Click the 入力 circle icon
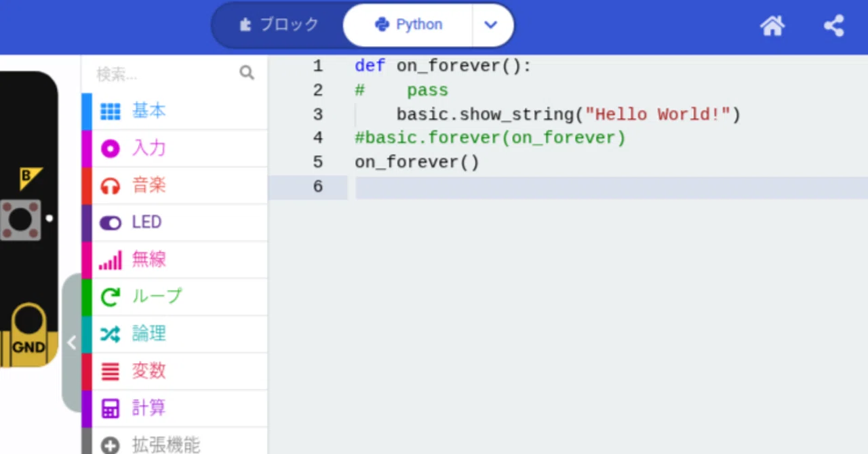868x454 pixels. pyautogui.click(x=110, y=148)
